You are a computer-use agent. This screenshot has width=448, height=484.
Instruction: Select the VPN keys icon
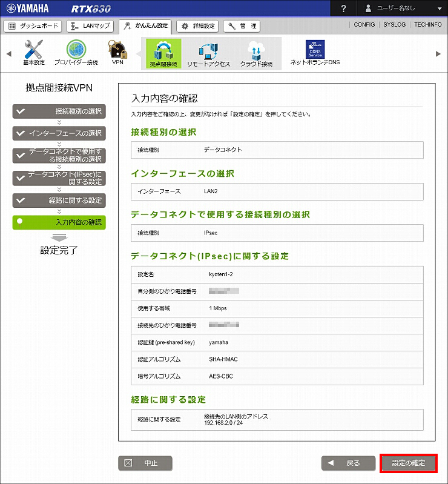(x=117, y=50)
